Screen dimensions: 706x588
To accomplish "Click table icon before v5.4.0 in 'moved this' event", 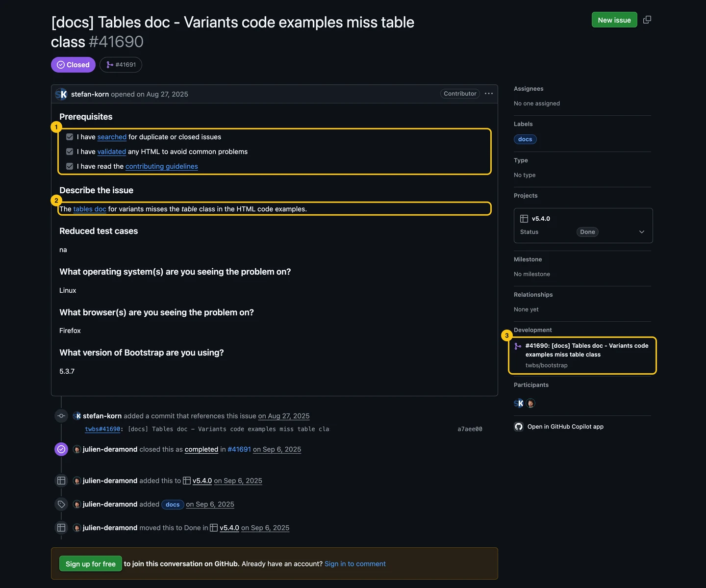I will point(214,528).
